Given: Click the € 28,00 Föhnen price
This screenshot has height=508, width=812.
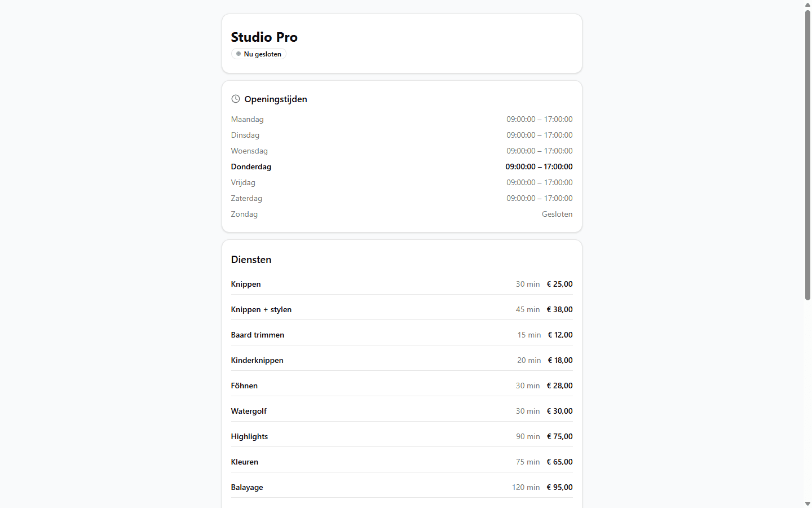Looking at the screenshot, I should coord(560,386).
